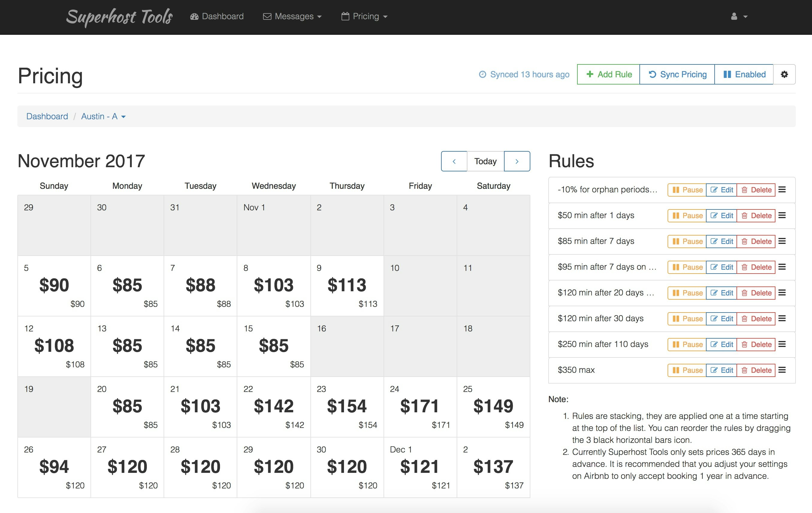Toggle the Enabled pricing switch

point(744,74)
